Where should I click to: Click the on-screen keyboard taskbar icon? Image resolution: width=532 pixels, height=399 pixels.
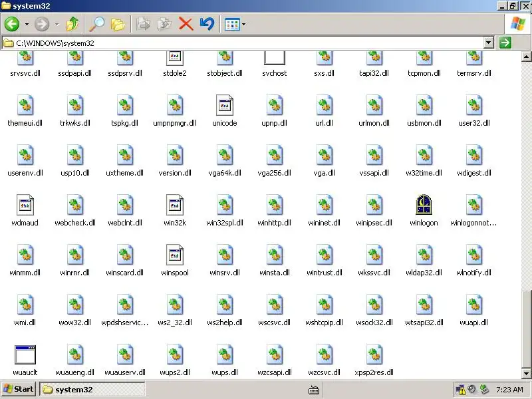point(314,390)
